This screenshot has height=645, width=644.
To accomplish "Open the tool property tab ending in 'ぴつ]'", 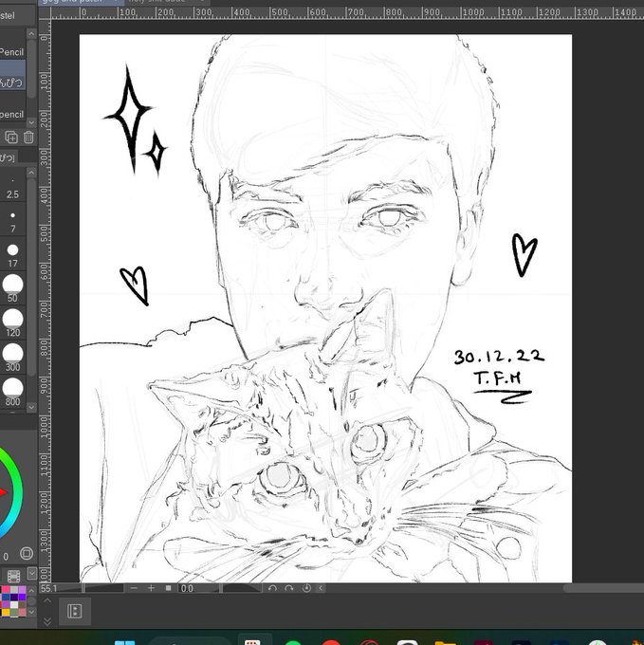I will point(8,157).
